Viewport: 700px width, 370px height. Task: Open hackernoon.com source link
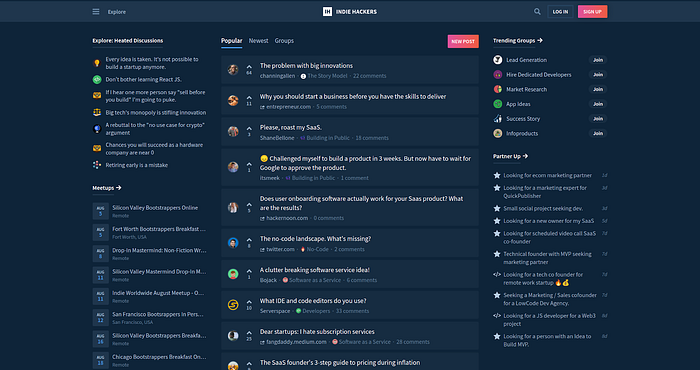point(287,218)
